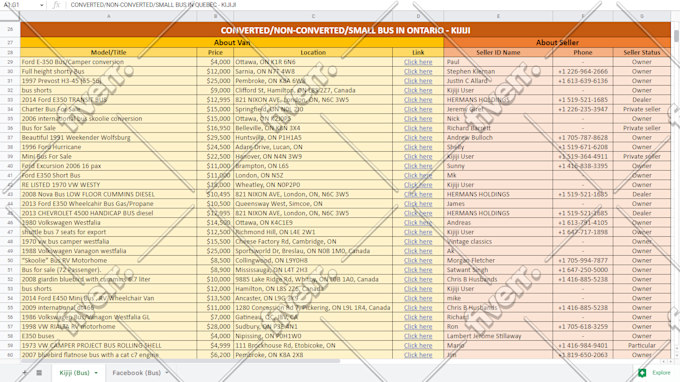Open the Click here link for 1997 Prevost H3-45
This screenshot has height=382, width=680.
[418, 81]
